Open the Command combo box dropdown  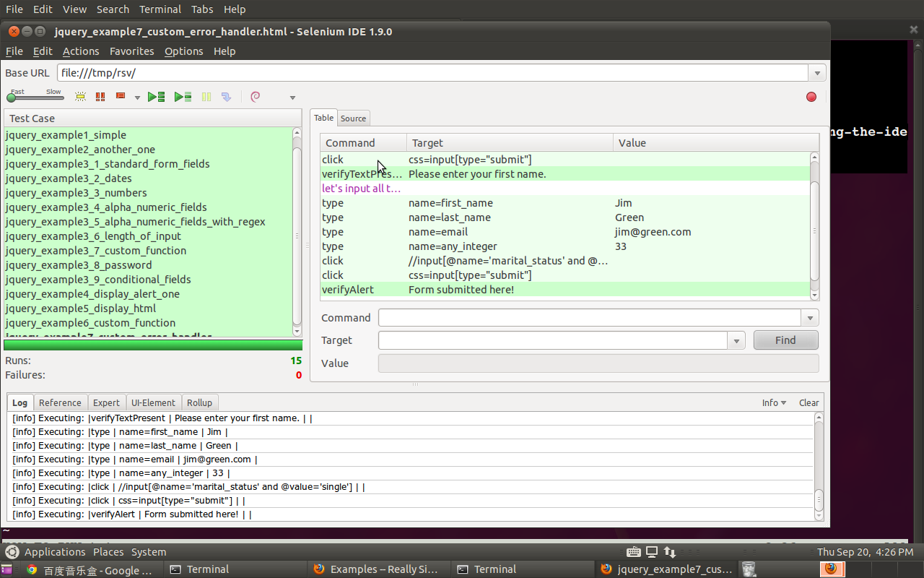(x=810, y=318)
